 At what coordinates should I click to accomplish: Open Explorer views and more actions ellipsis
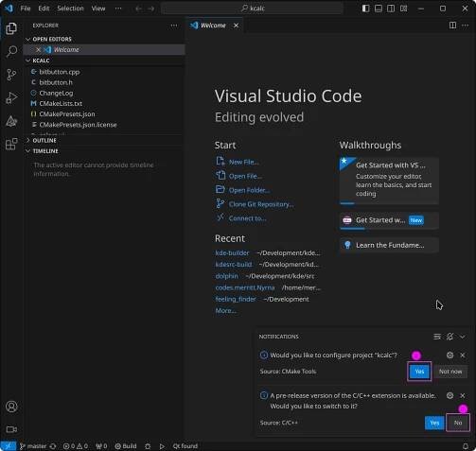pyautogui.click(x=174, y=26)
